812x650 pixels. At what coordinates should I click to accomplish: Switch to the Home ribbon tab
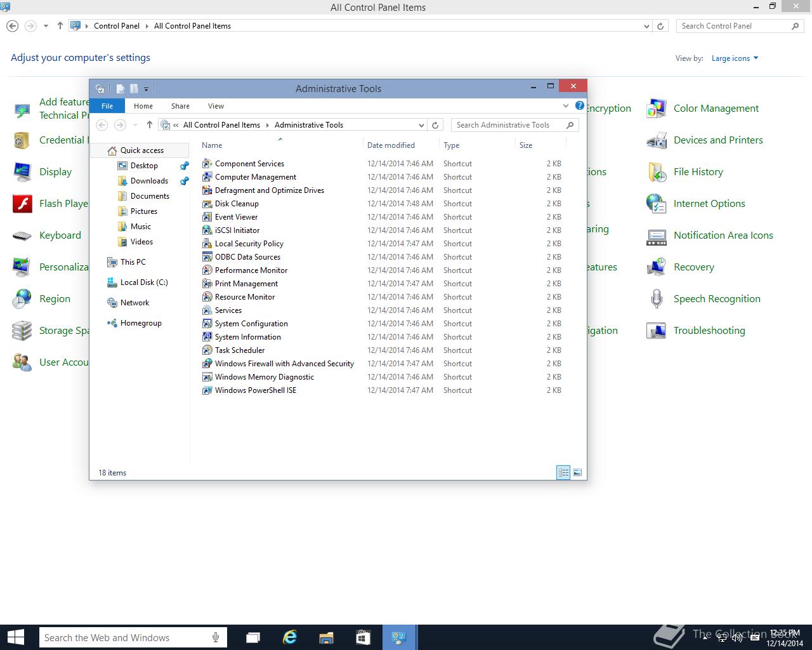tap(143, 106)
